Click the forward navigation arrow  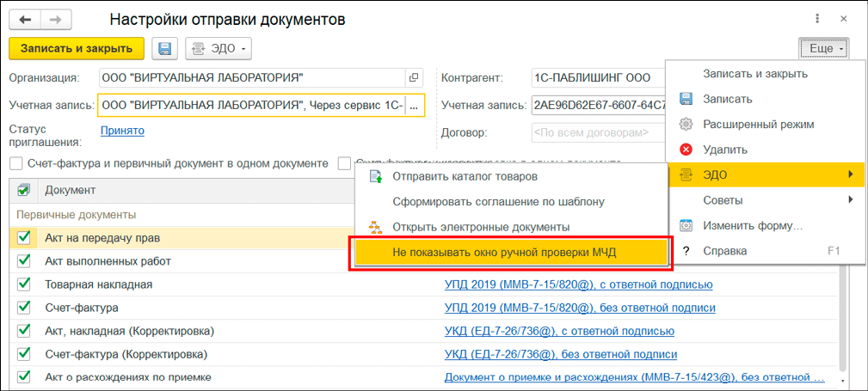55,19
